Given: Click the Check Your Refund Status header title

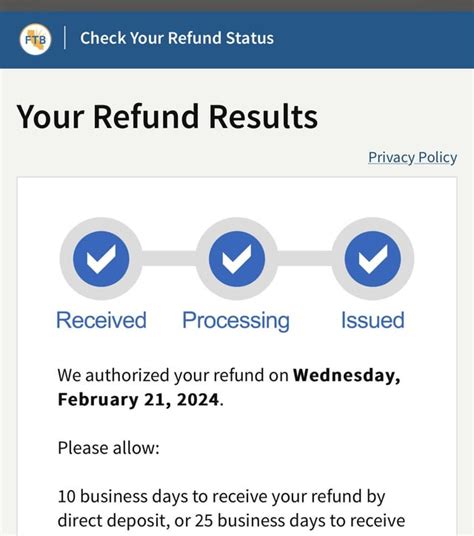Looking at the screenshot, I should tap(177, 38).
